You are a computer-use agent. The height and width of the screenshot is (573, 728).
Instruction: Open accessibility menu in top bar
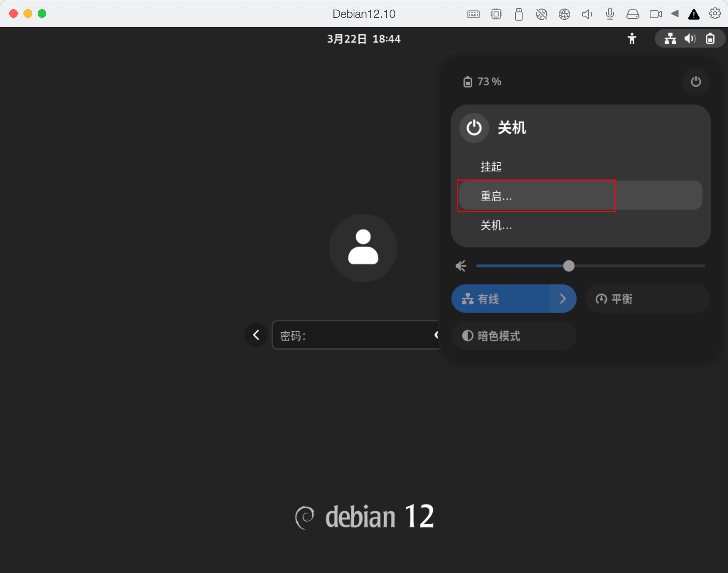(x=632, y=38)
